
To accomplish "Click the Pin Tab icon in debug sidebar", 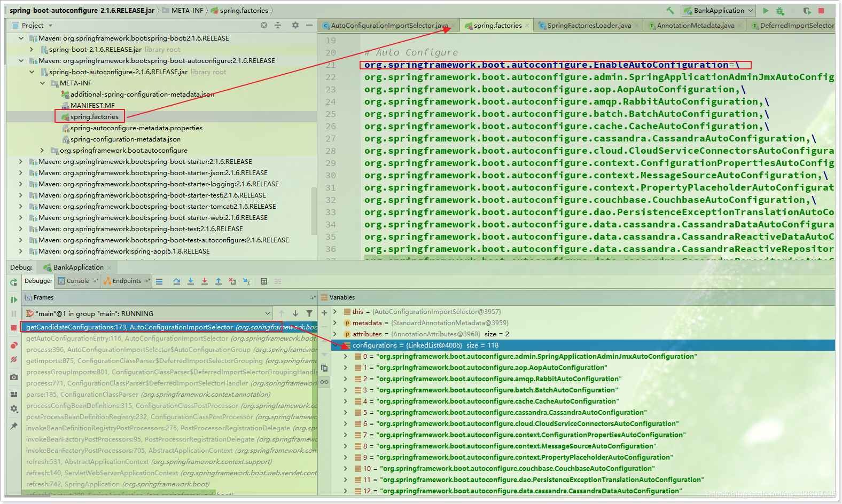I will coord(14,426).
